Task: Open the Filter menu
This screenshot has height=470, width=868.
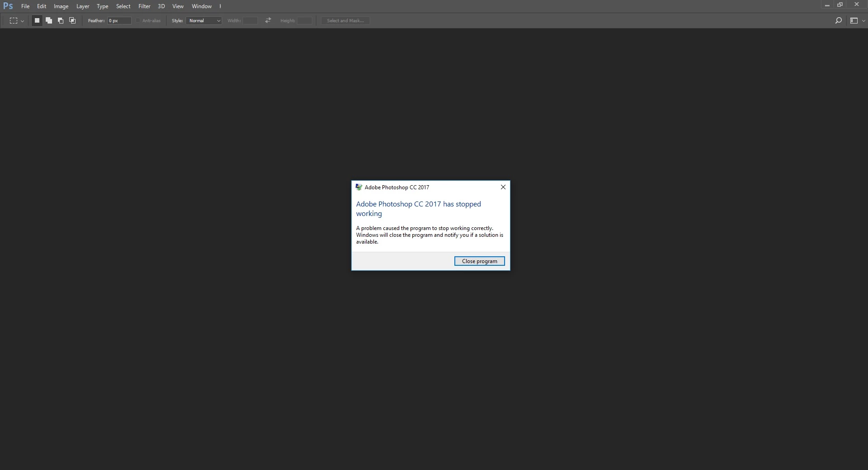Action: [x=144, y=6]
